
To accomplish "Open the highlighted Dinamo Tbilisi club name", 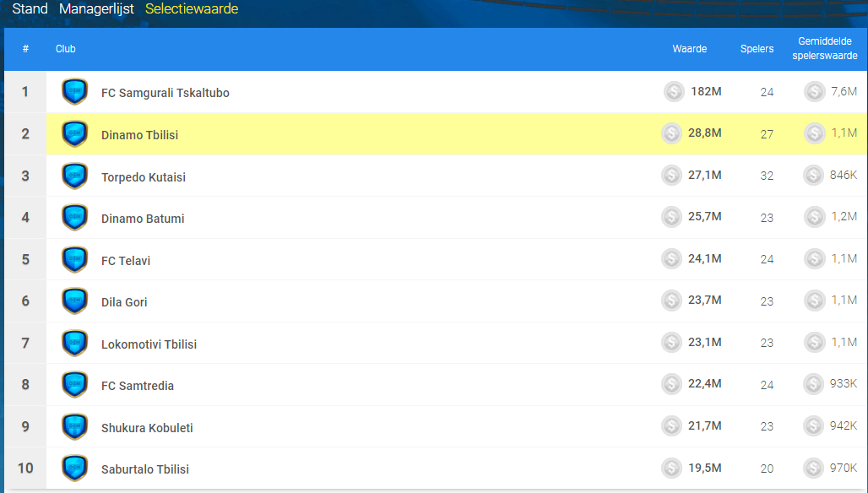I will tap(139, 135).
